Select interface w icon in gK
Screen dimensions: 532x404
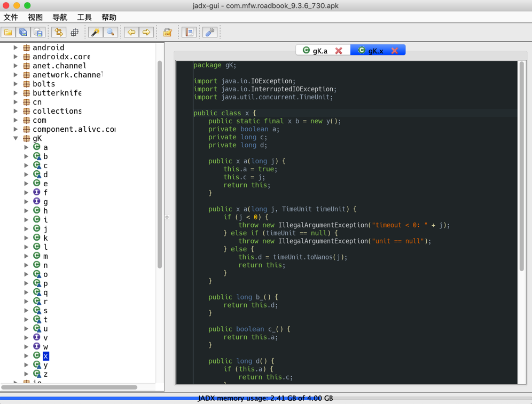[x=37, y=347]
